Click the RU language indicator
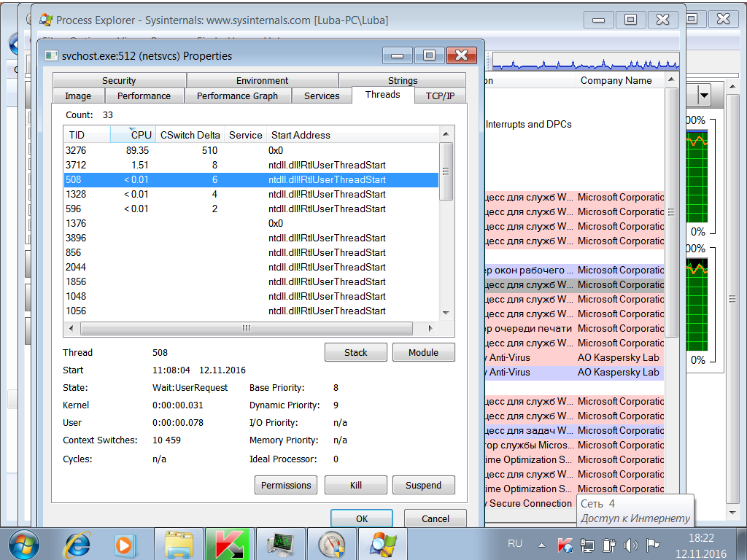 [515, 544]
